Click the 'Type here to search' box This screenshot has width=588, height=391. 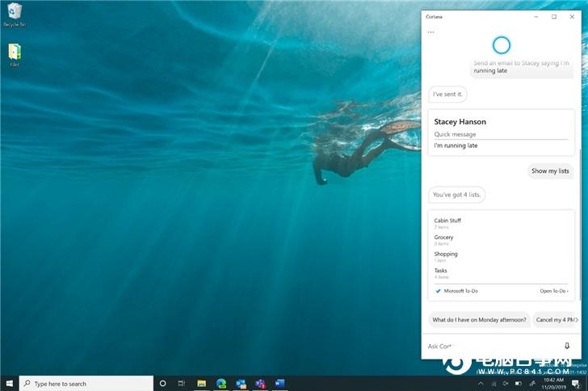coord(86,383)
